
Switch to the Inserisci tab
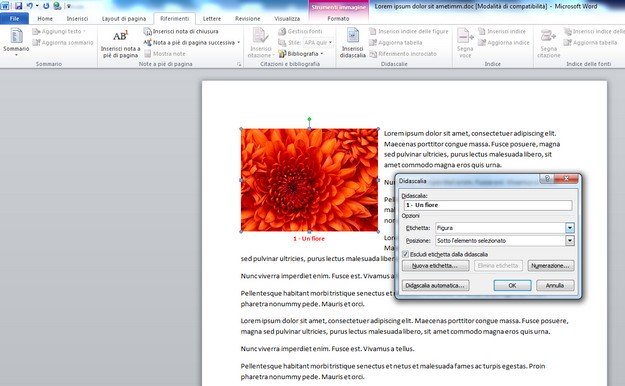(77, 18)
